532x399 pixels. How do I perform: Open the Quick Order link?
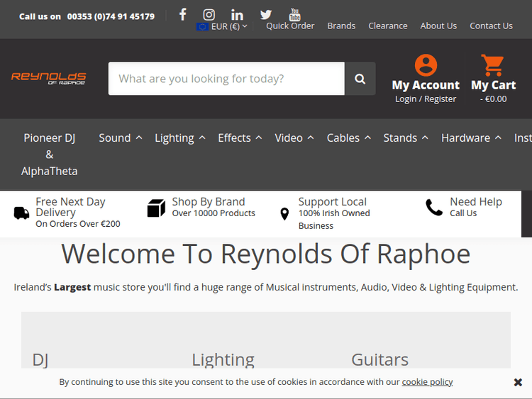point(290,26)
